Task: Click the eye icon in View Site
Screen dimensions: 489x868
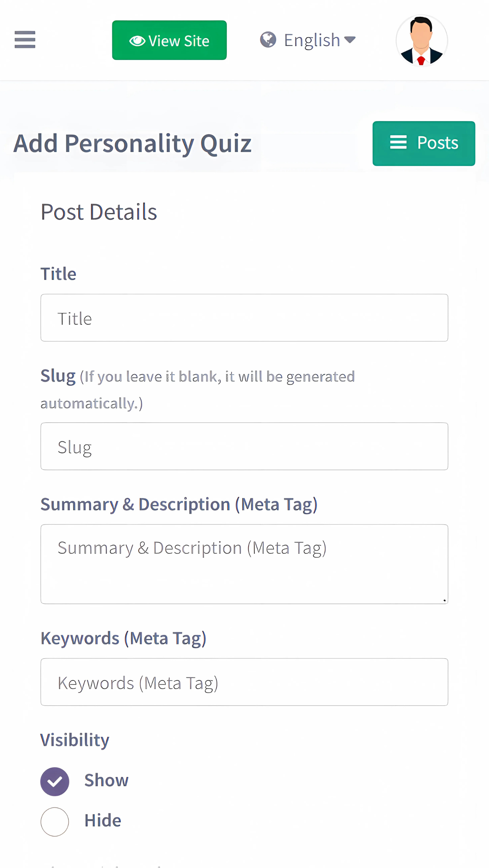Action: (x=137, y=41)
